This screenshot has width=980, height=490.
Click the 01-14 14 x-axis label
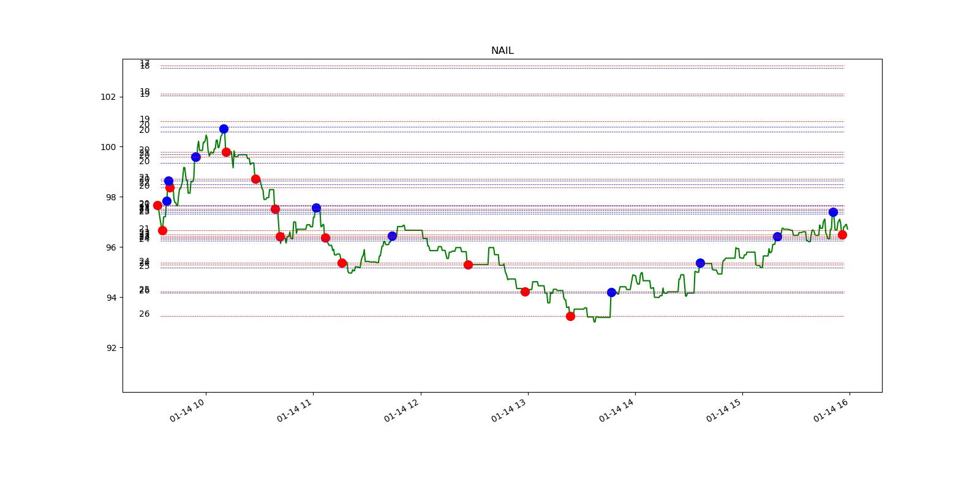click(617, 410)
